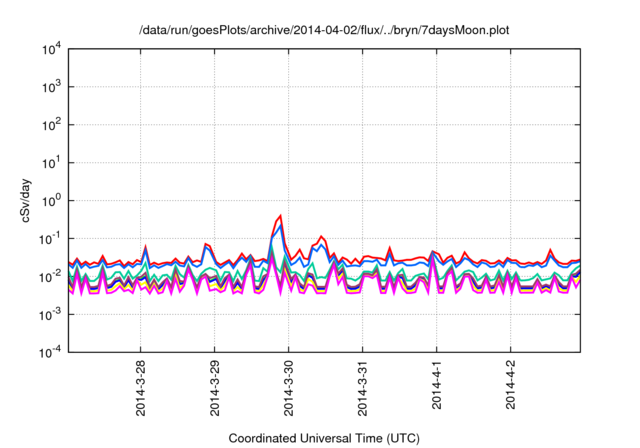Click the red secondary peak after 2014-3-30
640x448 pixels.
[x=322, y=236]
